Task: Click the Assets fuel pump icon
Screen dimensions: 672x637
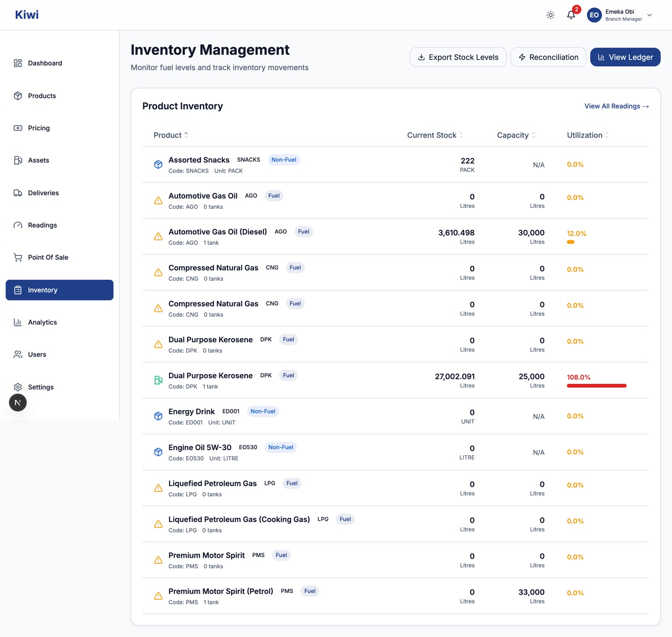Action: point(18,160)
